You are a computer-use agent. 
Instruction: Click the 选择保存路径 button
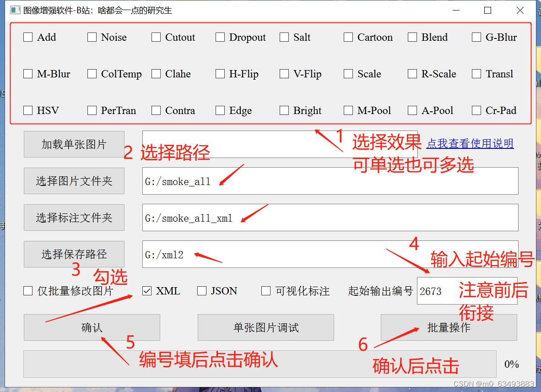(74, 254)
